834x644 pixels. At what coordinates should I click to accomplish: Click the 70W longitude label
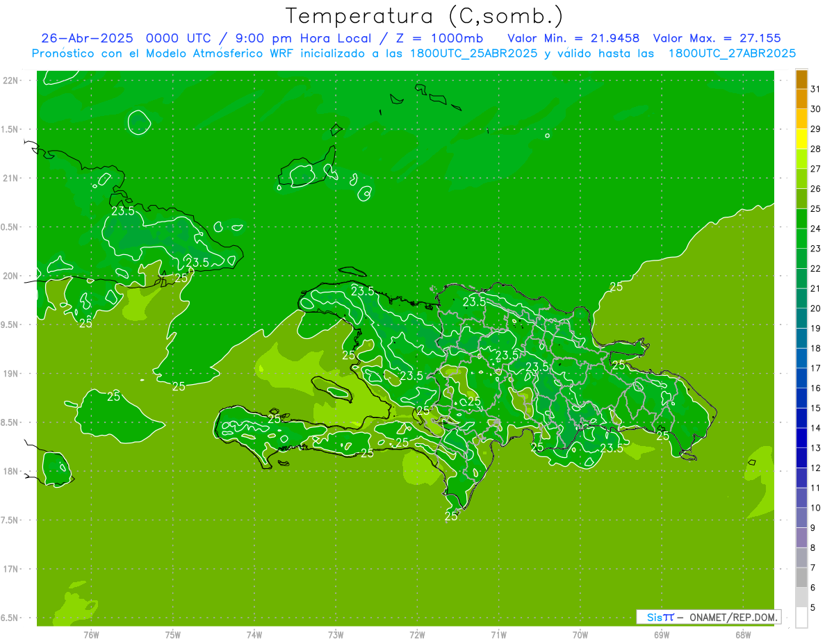coord(580,634)
